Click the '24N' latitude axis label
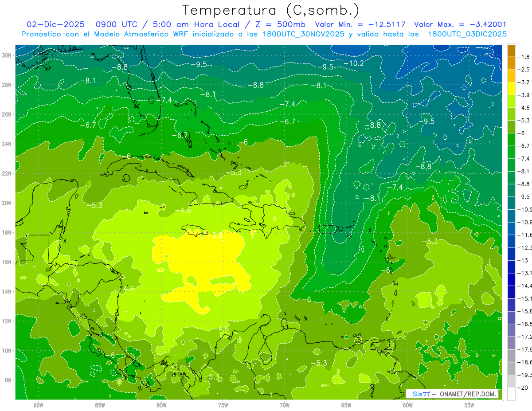This screenshot has width=532, height=411. [6, 144]
